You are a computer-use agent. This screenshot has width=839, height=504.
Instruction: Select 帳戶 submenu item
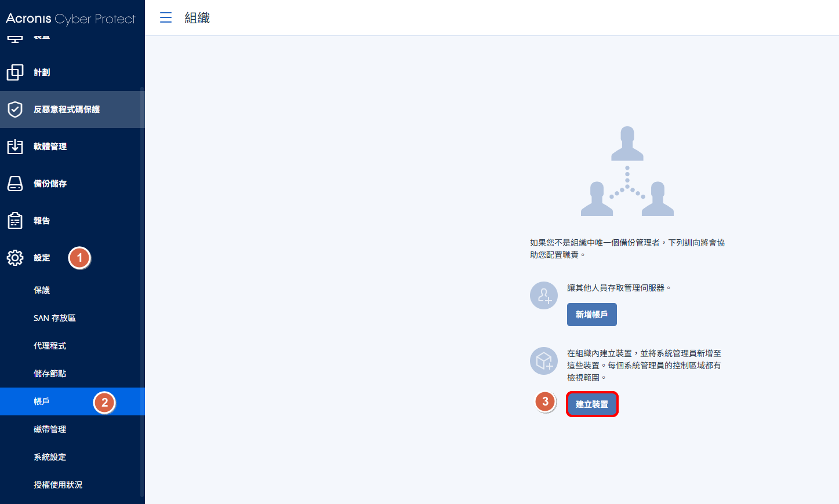point(72,401)
